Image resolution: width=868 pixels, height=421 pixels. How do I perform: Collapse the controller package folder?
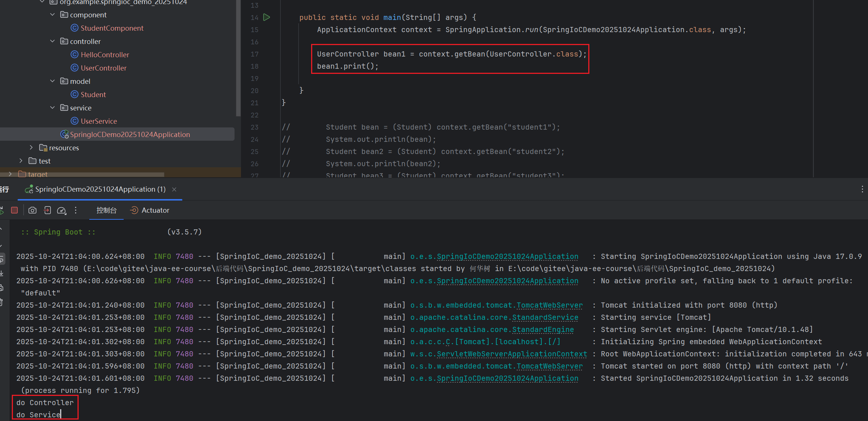tap(52, 41)
